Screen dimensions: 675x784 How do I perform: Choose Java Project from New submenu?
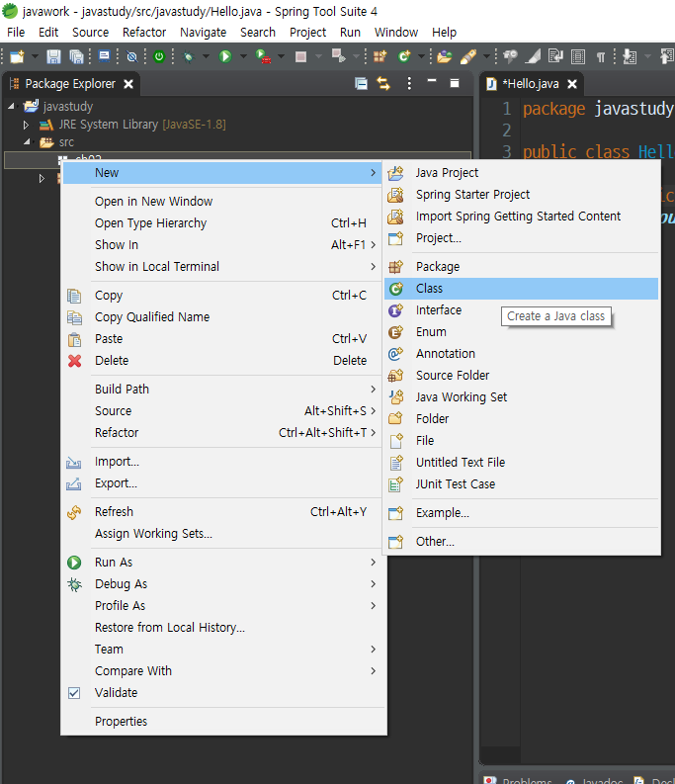pyautogui.click(x=522, y=172)
